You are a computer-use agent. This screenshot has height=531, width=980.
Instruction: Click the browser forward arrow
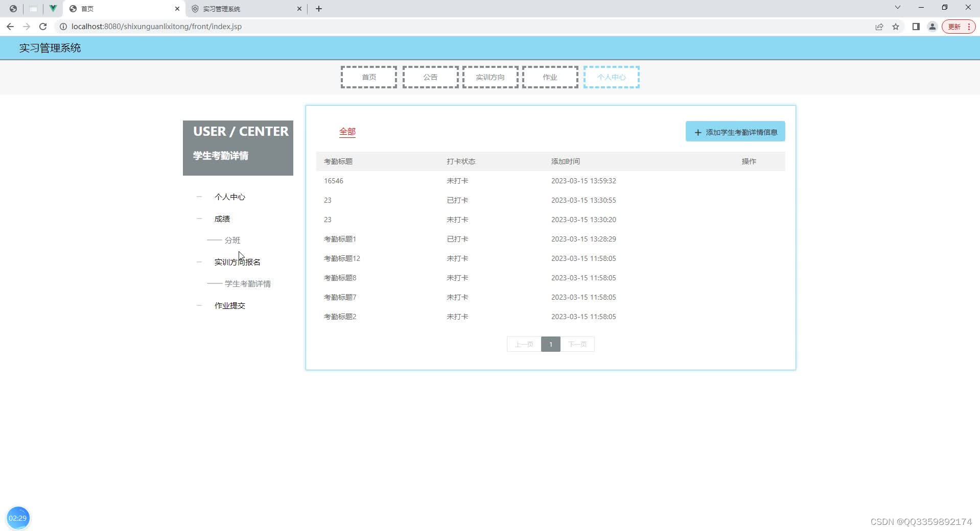pyautogui.click(x=27, y=27)
